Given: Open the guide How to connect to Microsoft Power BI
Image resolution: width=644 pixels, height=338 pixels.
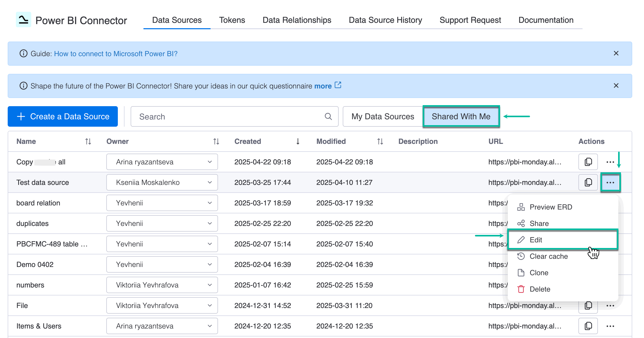Looking at the screenshot, I should tap(116, 54).
